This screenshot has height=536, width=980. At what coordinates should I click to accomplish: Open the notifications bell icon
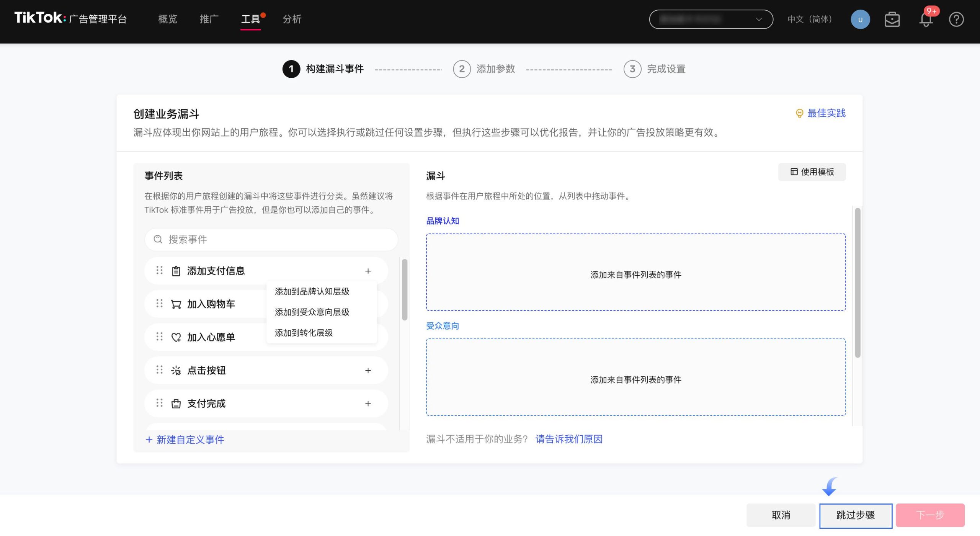pyautogui.click(x=926, y=20)
